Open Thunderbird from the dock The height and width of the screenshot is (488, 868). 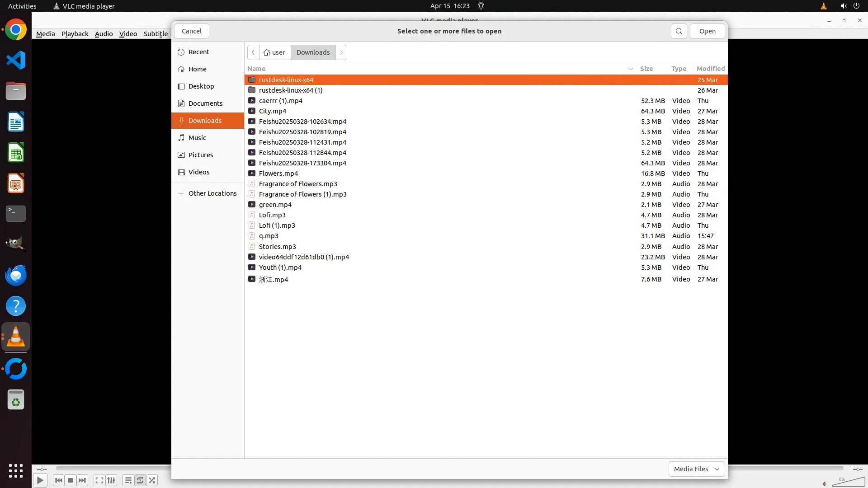point(16,276)
